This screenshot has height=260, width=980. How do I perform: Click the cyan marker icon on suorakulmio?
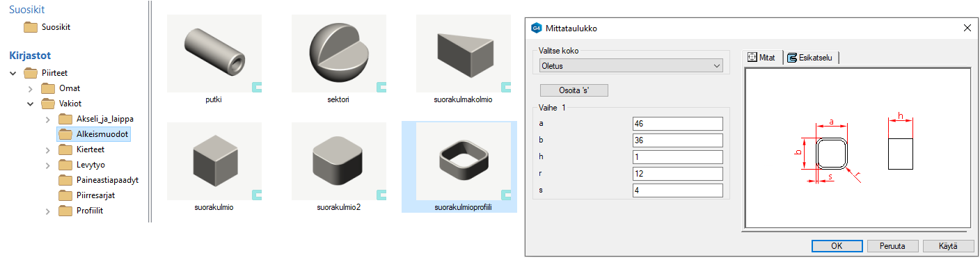(x=256, y=195)
